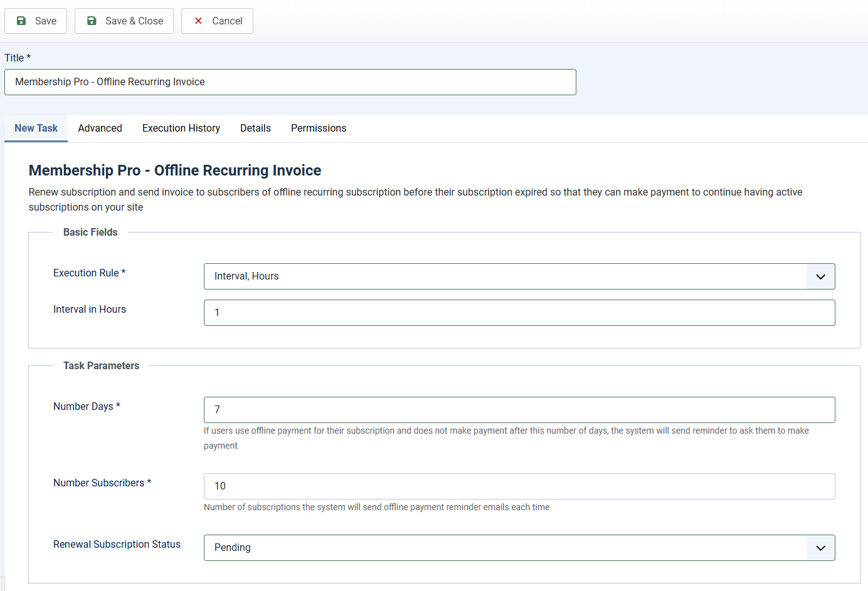Click the 'Interval in Hours' label
Image resolution: width=868 pixels, height=591 pixels.
coord(90,309)
